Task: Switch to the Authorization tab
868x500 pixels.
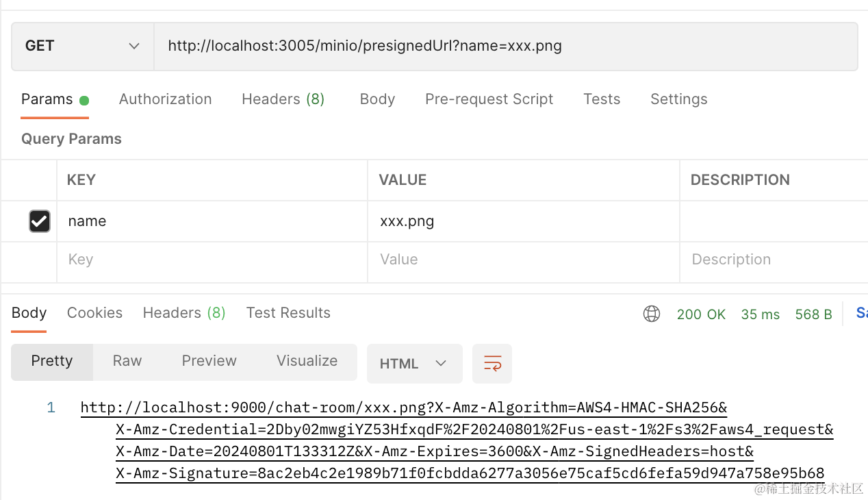Action: [165, 99]
